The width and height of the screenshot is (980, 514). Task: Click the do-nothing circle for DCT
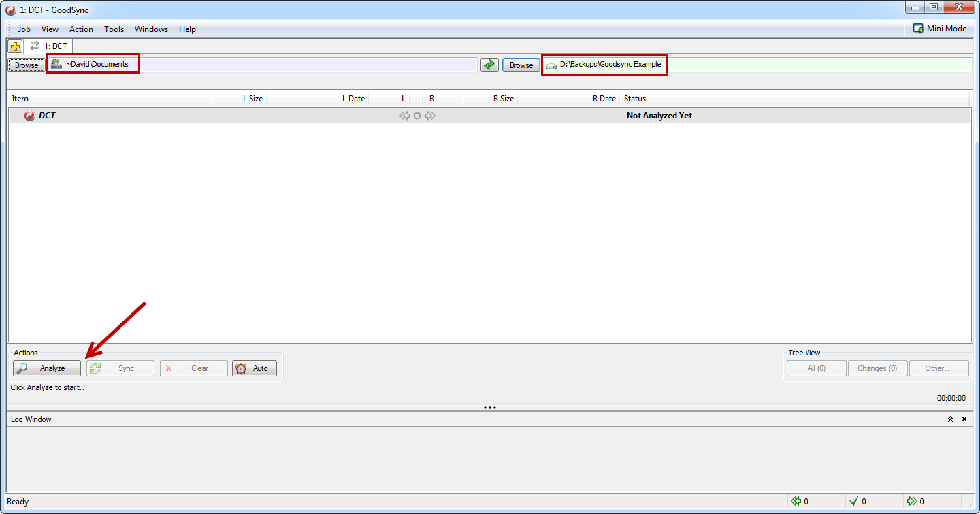tap(417, 116)
